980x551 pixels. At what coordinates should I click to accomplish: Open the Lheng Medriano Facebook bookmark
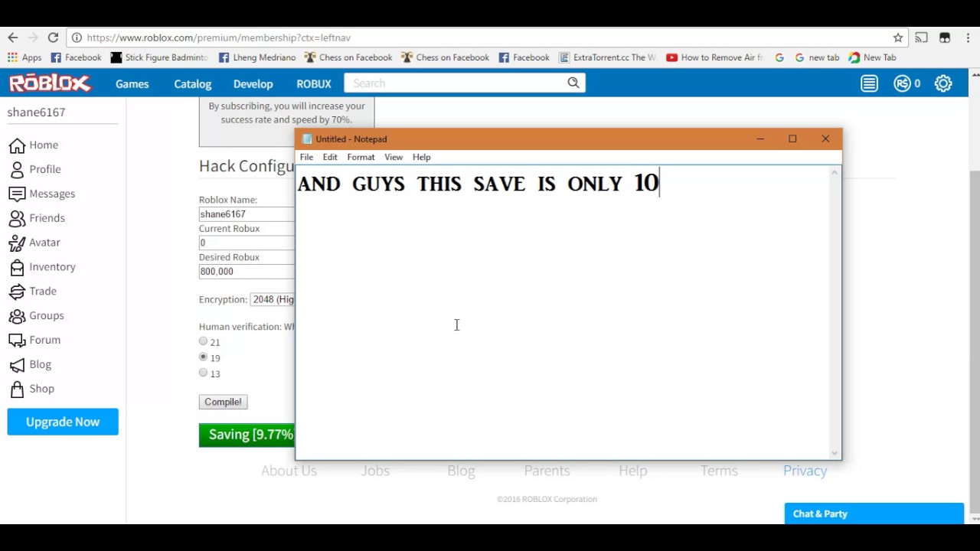(256, 57)
